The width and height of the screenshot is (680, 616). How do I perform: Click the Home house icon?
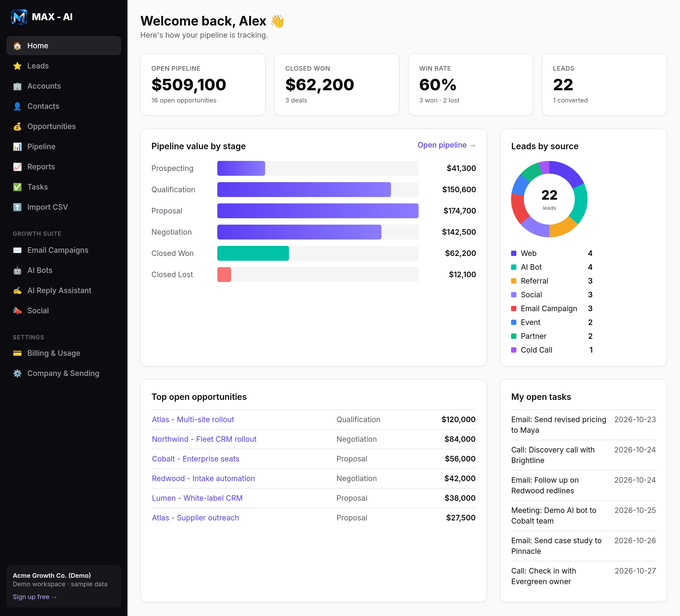click(17, 46)
